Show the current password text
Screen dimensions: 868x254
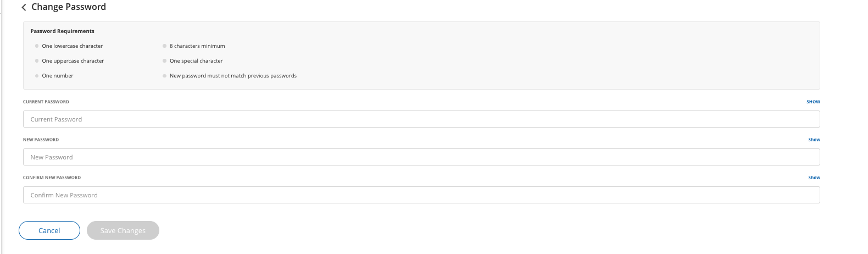pyautogui.click(x=813, y=102)
